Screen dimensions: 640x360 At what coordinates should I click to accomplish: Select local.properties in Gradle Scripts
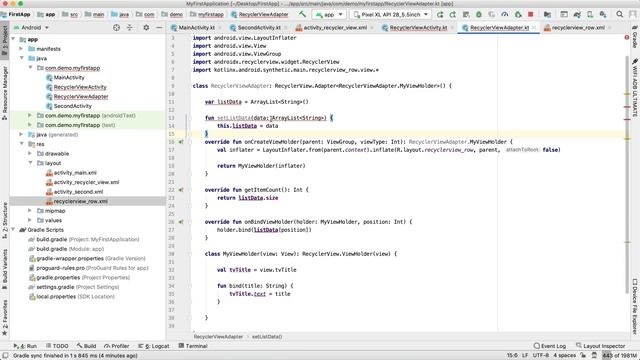click(75, 297)
